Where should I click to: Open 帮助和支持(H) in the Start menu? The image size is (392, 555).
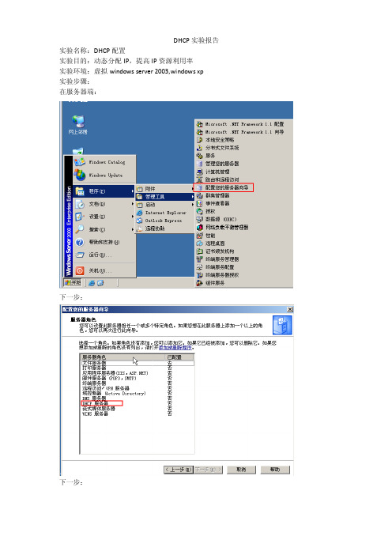tap(104, 242)
